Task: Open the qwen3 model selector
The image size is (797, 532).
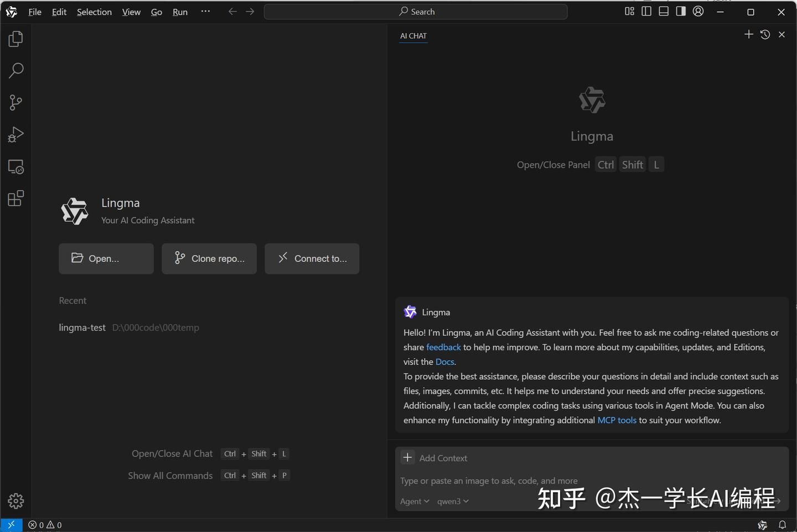Action: pyautogui.click(x=453, y=501)
